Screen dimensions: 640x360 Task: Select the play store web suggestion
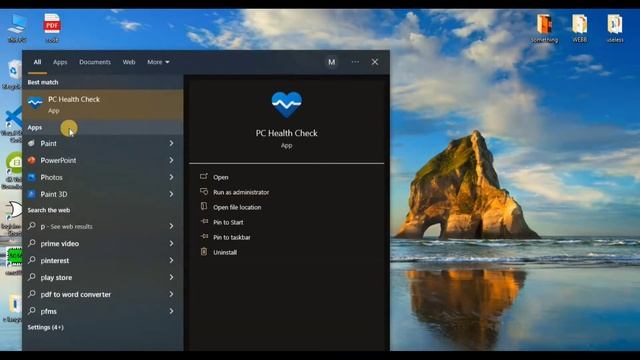point(103,277)
